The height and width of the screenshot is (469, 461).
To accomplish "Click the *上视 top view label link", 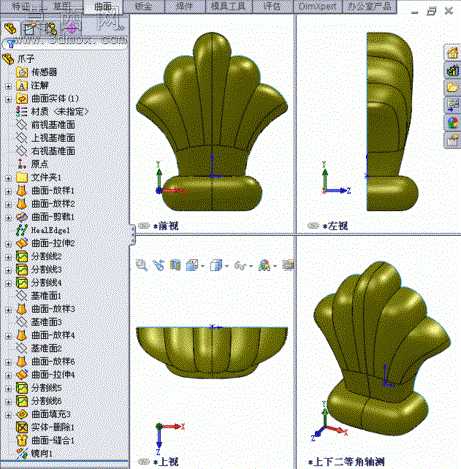I will pos(166,462).
